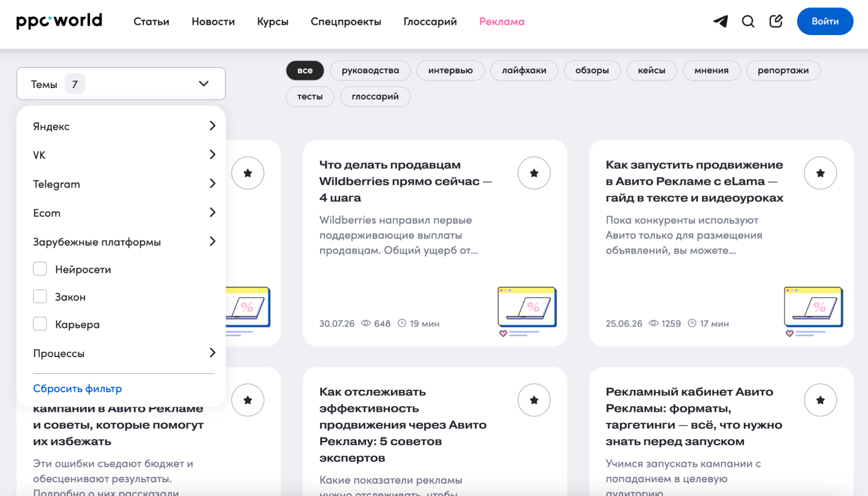The image size is (868, 496).
Task: Open the Avito eLama article laptop illustration
Action: [x=813, y=311]
